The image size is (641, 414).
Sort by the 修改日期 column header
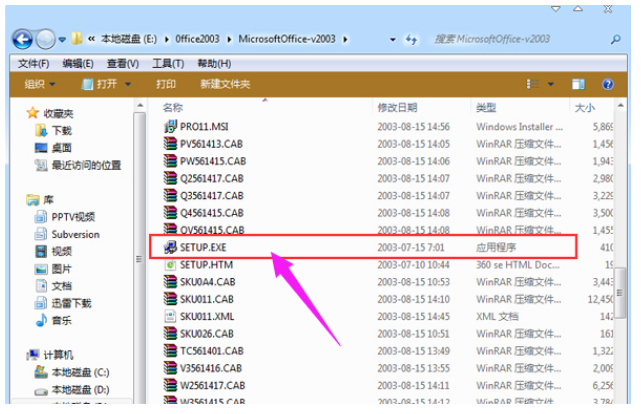(397, 107)
